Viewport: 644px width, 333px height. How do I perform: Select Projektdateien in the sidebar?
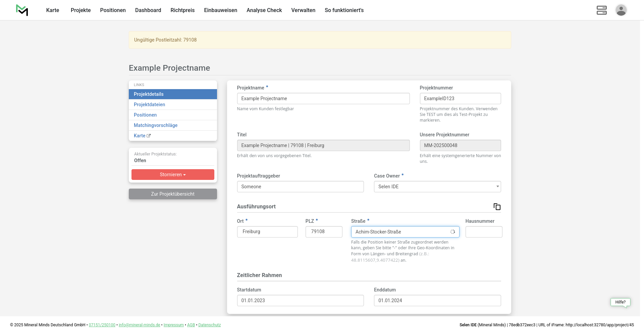click(x=149, y=105)
